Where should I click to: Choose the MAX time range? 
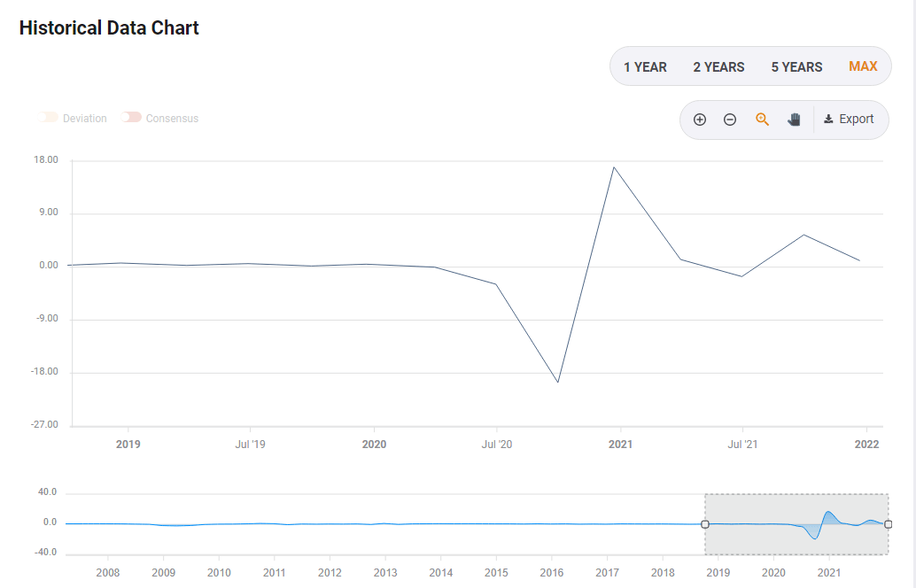pos(863,66)
